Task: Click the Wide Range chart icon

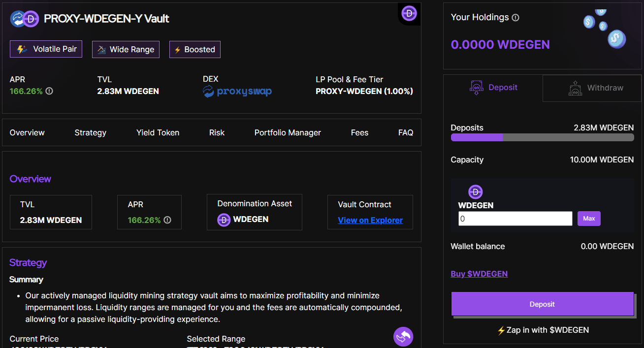Action: point(102,49)
